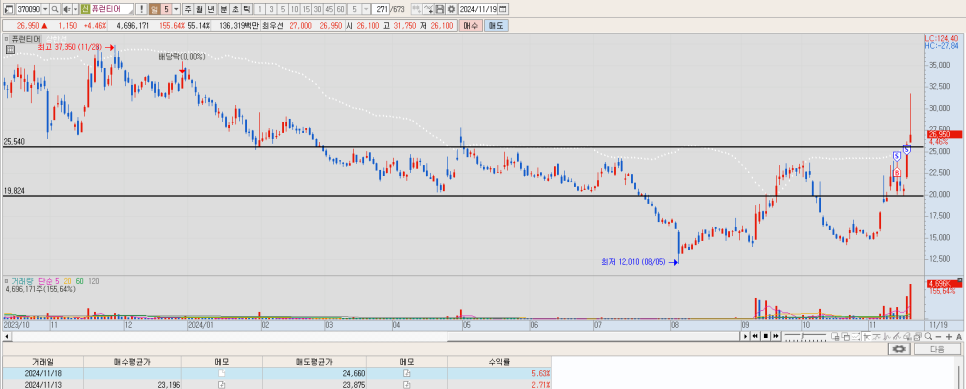Screen dimensions: 966x389
Task: Click the print/copy chart icon before magnifier
Action: (917, 337)
